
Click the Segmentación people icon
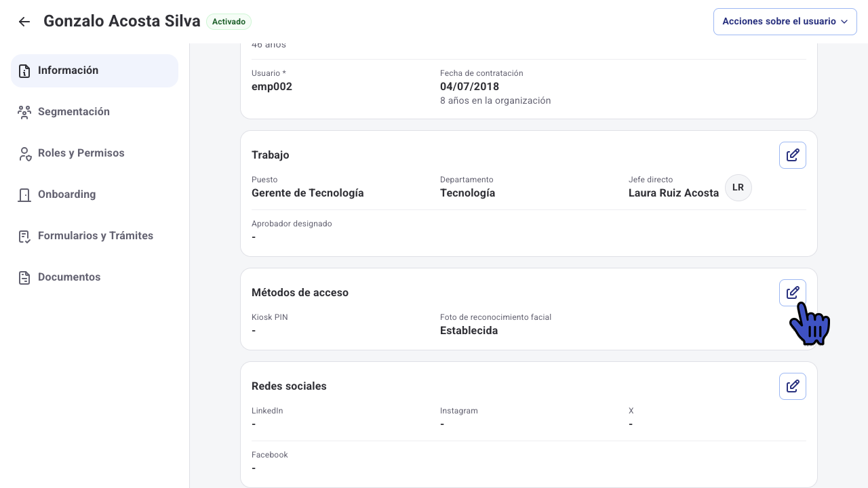pyautogui.click(x=24, y=112)
